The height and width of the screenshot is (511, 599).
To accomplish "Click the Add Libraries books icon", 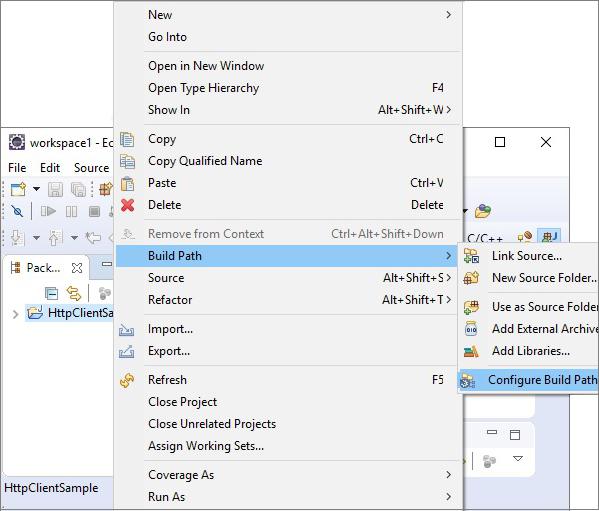I will coord(471,351).
